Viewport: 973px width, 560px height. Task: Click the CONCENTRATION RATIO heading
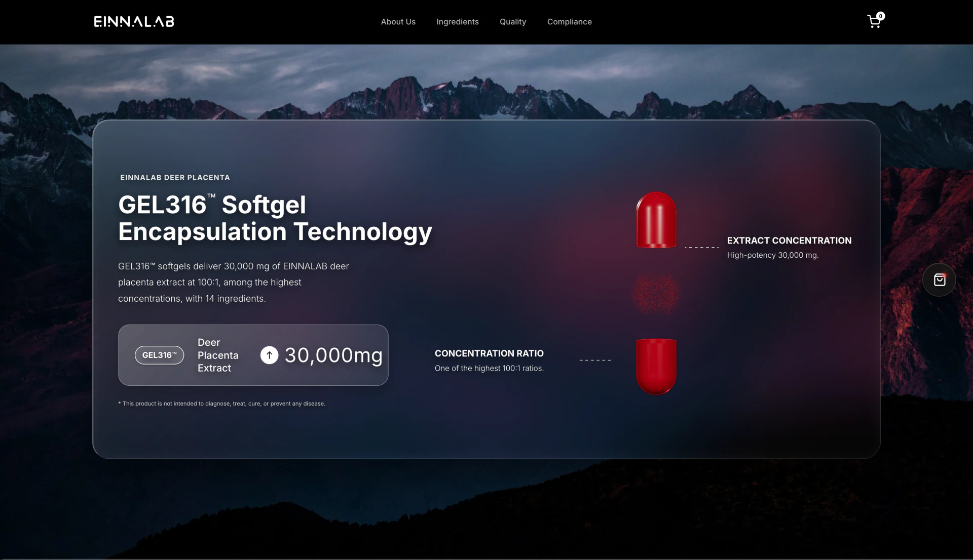(489, 353)
